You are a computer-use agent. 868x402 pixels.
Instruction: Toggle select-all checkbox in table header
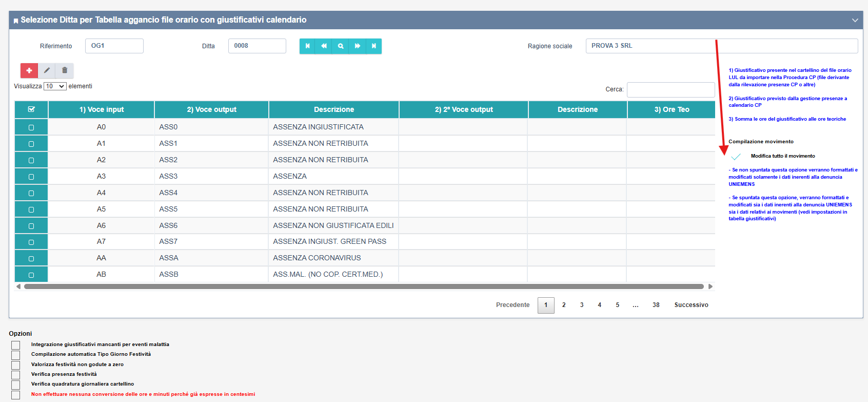coord(31,109)
